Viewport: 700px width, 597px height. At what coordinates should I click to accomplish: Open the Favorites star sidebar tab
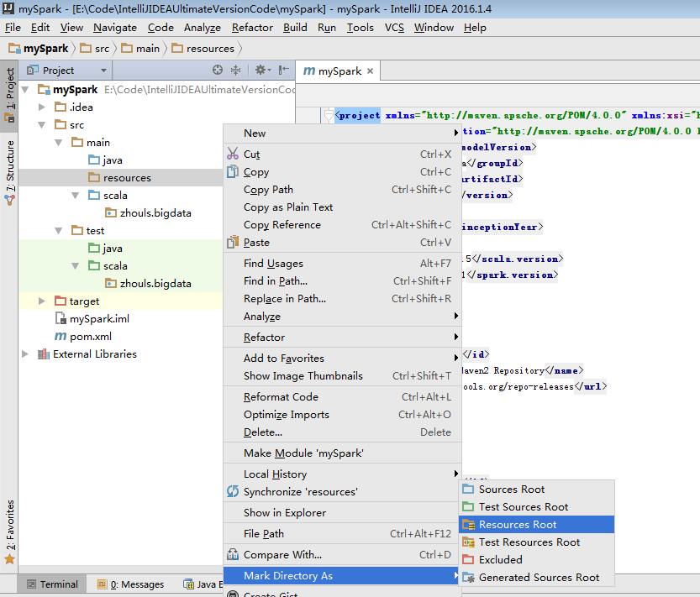click(x=9, y=532)
